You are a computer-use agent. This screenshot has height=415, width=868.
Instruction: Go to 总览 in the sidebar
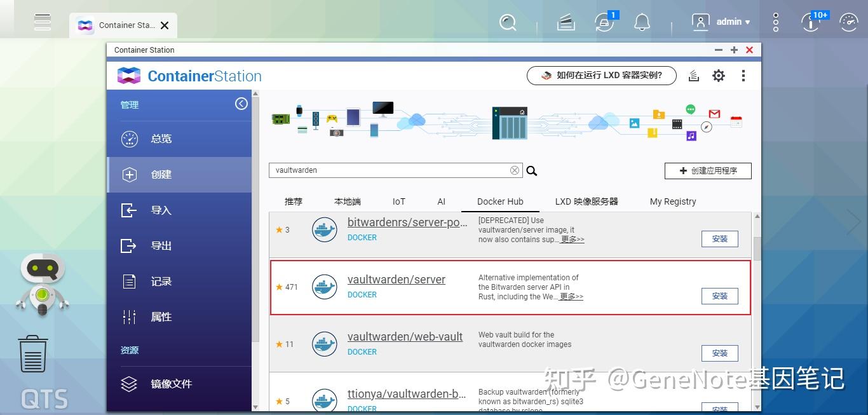pos(179,139)
